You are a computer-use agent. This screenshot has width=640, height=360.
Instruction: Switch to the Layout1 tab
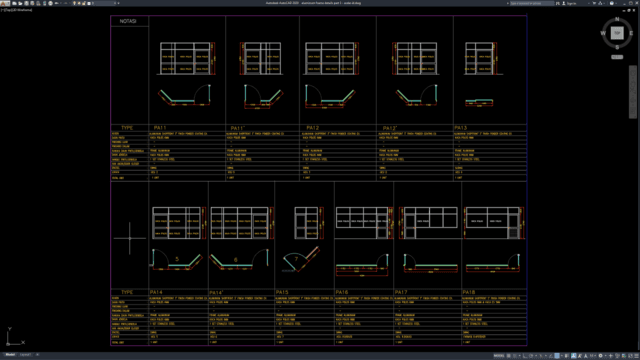(x=25, y=355)
